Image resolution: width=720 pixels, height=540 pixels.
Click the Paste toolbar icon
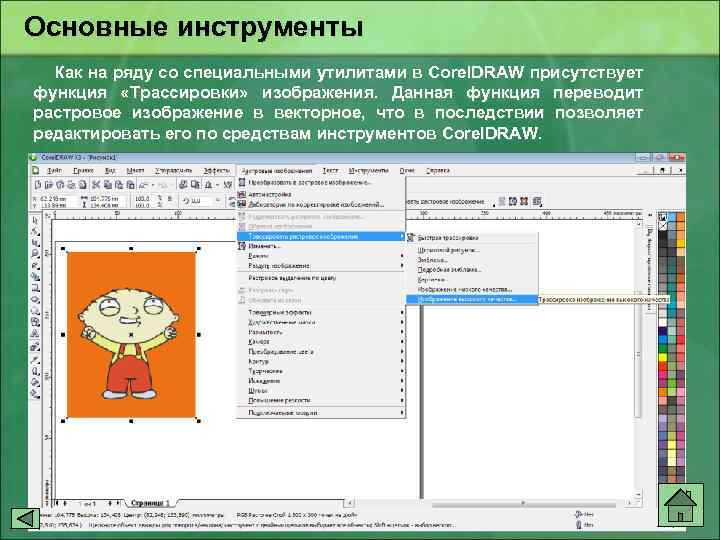(119, 185)
